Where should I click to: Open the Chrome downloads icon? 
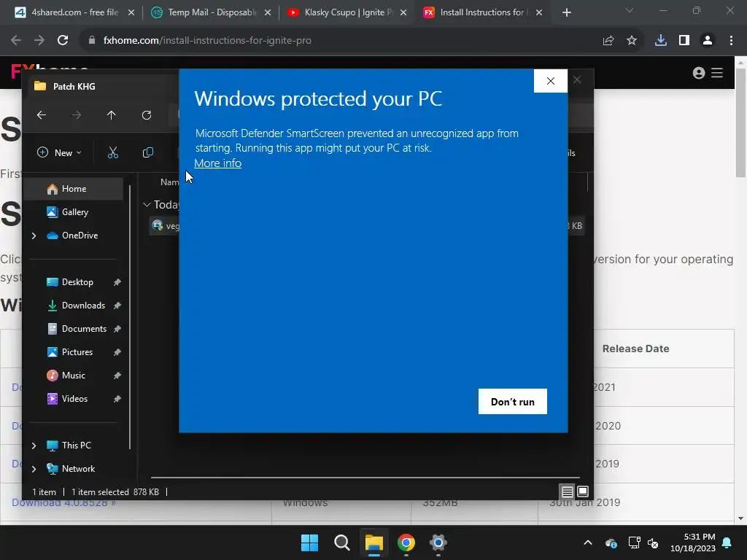pos(661,41)
